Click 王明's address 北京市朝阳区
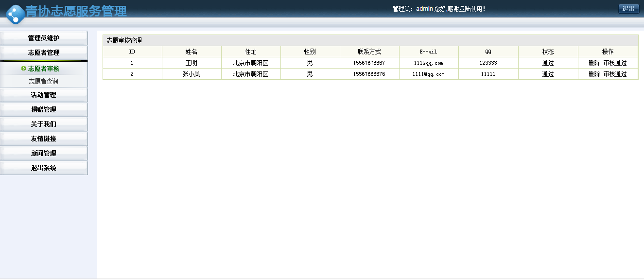 [251, 63]
